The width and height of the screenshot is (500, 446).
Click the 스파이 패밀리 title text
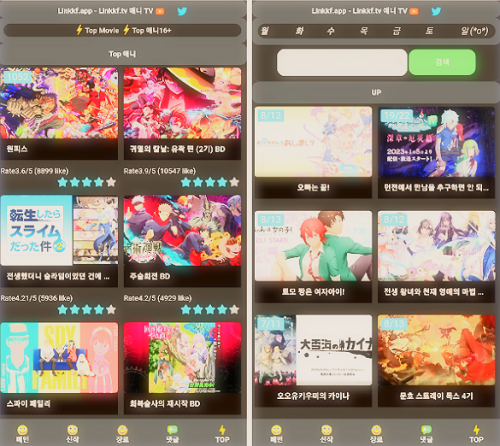(x=29, y=404)
